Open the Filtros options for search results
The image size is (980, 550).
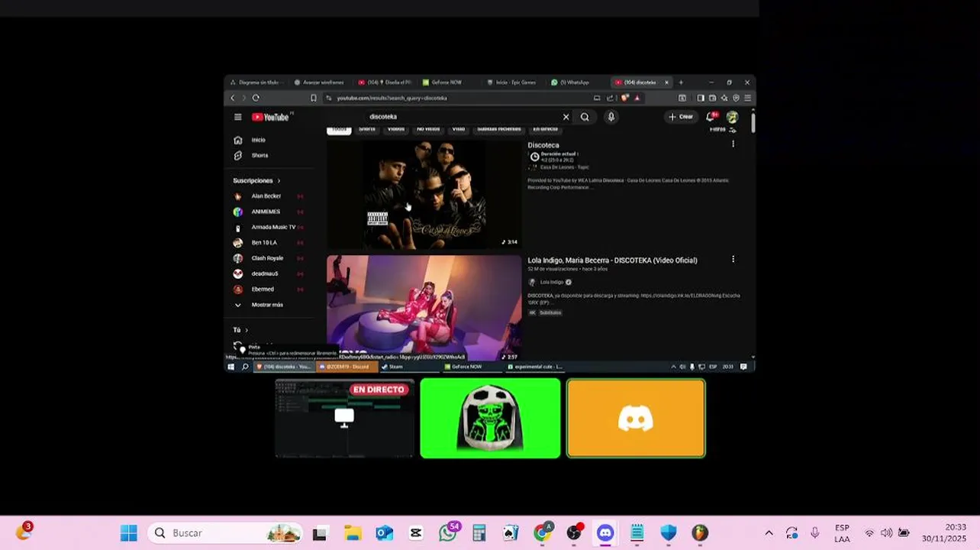[721, 129]
